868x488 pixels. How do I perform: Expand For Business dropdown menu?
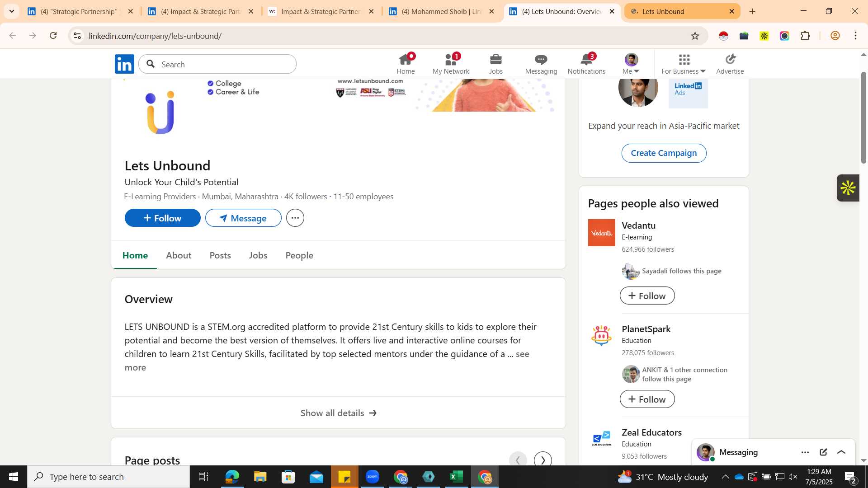684,64
